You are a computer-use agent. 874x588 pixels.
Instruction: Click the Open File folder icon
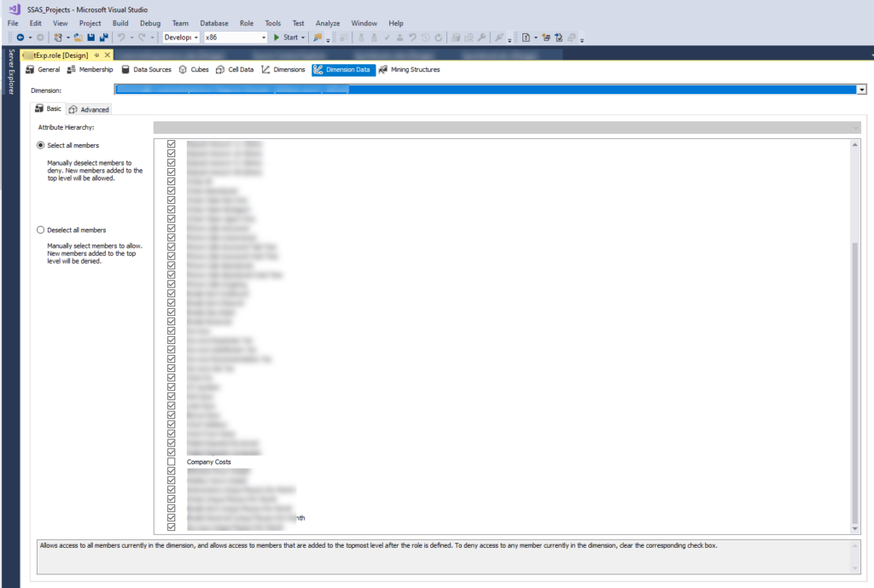[x=78, y=38]
